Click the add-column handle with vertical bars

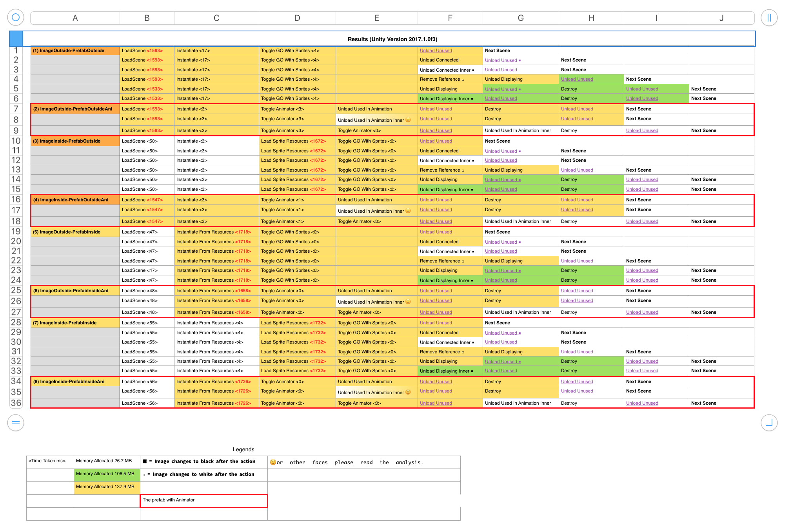tap(768, 18)
